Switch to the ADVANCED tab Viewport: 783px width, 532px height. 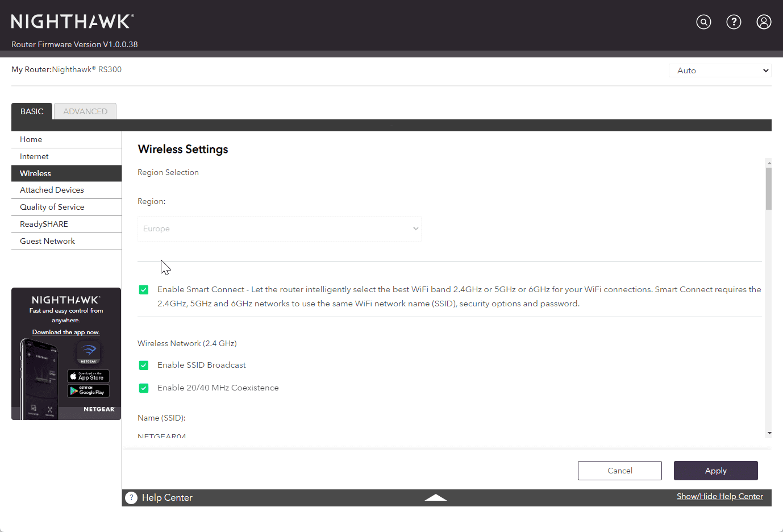coord(85,111)
